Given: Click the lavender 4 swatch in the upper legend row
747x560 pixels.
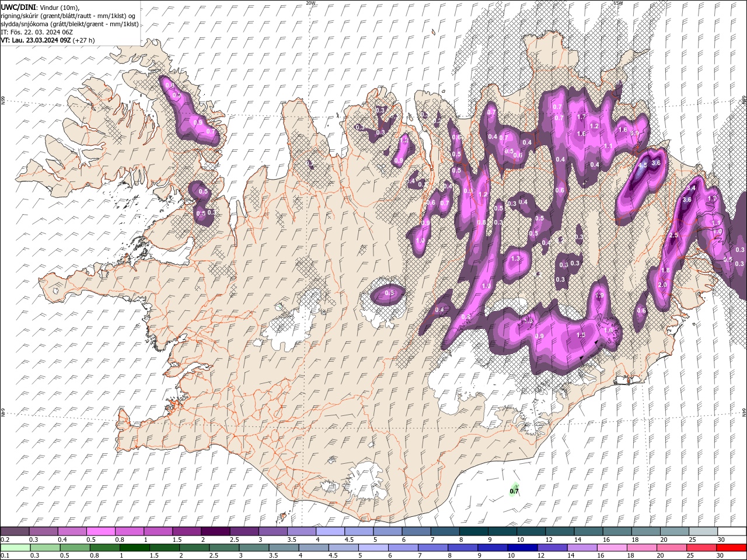Looking at the screenshot, I should (330, 531).
